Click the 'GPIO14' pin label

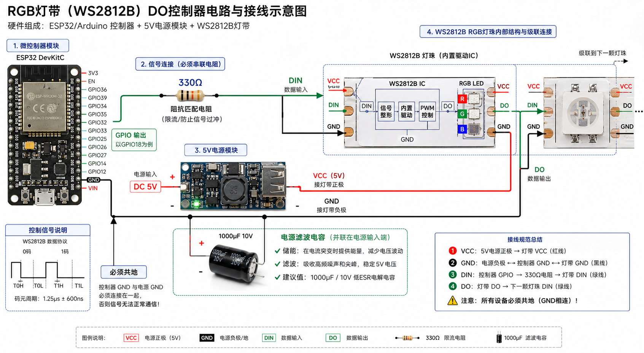point(97,164)
